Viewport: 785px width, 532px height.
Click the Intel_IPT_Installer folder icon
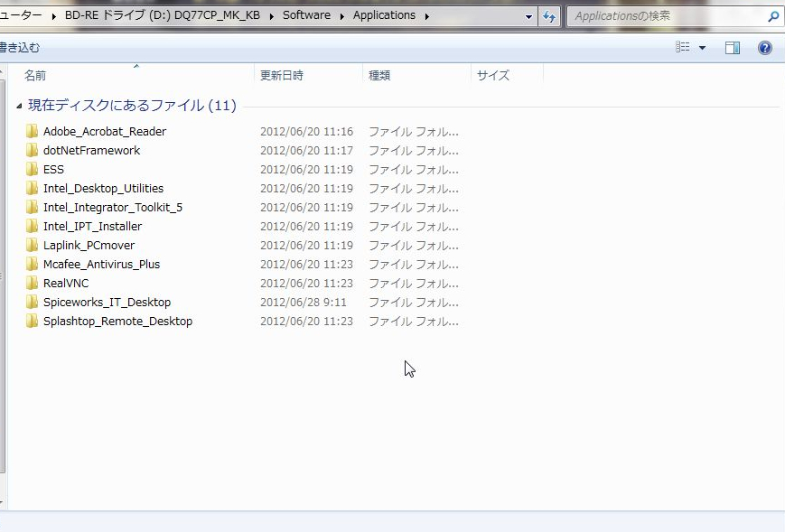(32, 226)
